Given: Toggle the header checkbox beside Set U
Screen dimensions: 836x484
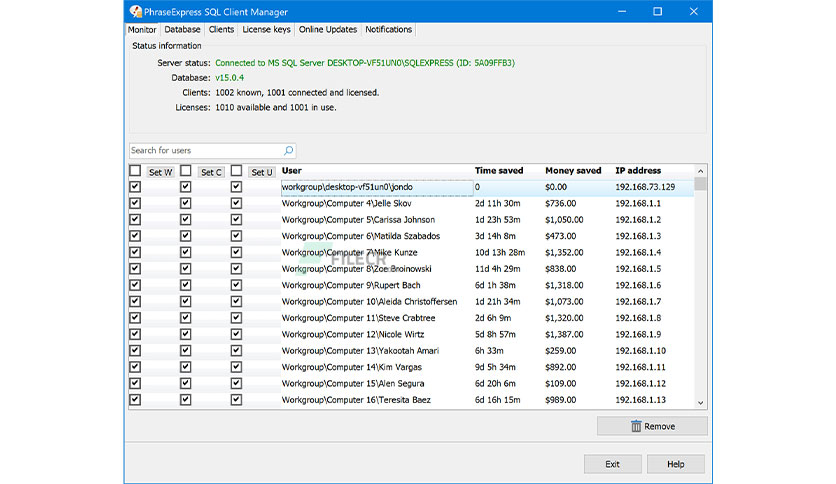Looking at the screenshot, I should pos(236,171).
